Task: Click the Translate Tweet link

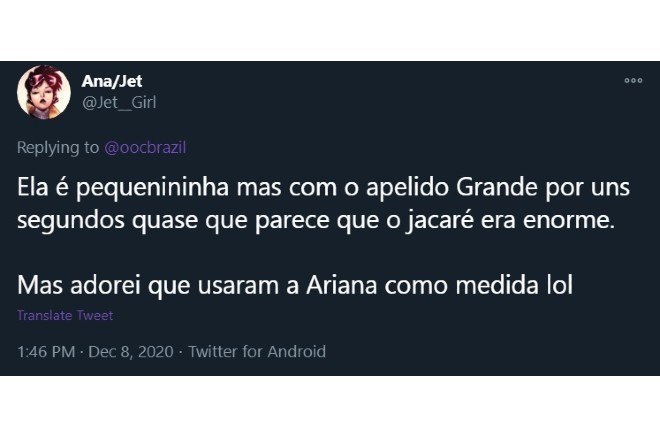Action: coord(65,316)
